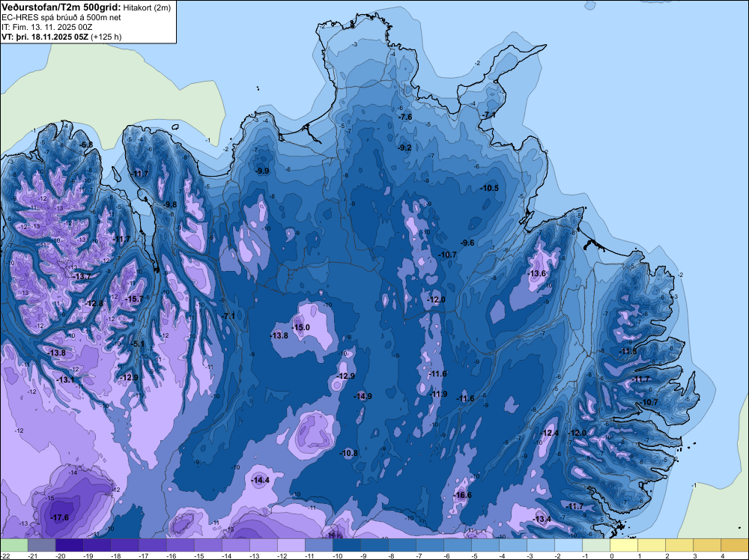Click the -14.4 temperature value
The height and width of the screenshot is (560, 749).
pyautogui.click(x=261, y=481)
